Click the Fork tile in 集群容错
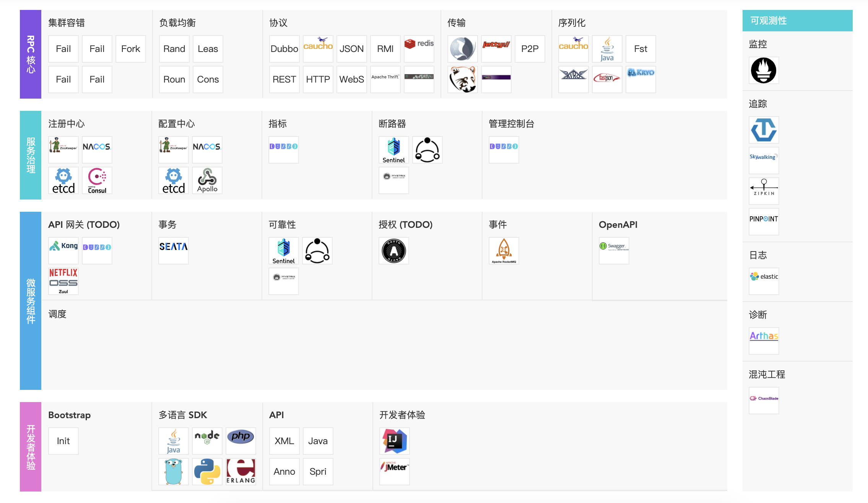868x503 pixels. click(130, 49)
